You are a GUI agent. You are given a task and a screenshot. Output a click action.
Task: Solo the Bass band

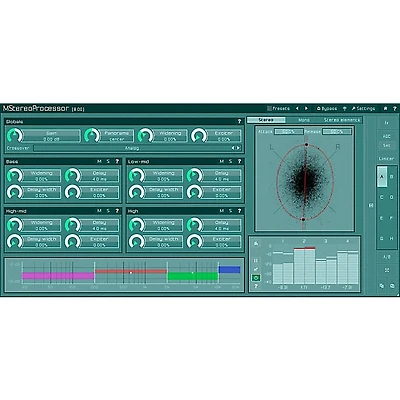[x=108, y=161]
